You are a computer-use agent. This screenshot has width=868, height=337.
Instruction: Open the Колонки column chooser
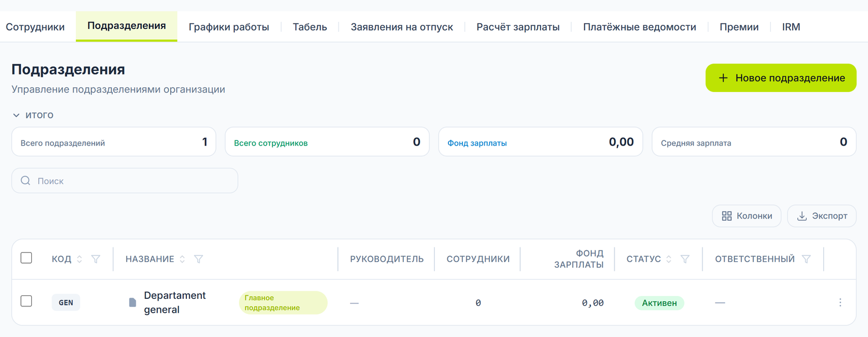[746, 216]
